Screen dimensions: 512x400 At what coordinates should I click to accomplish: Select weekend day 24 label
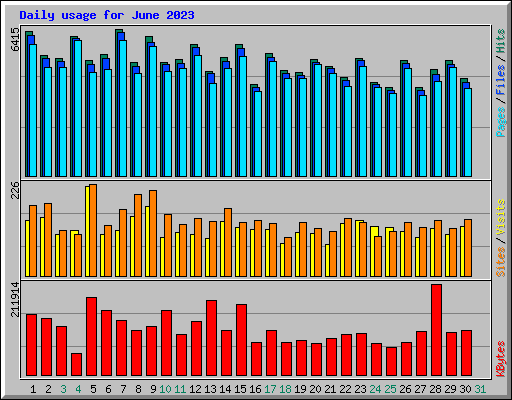coord(375,389)
